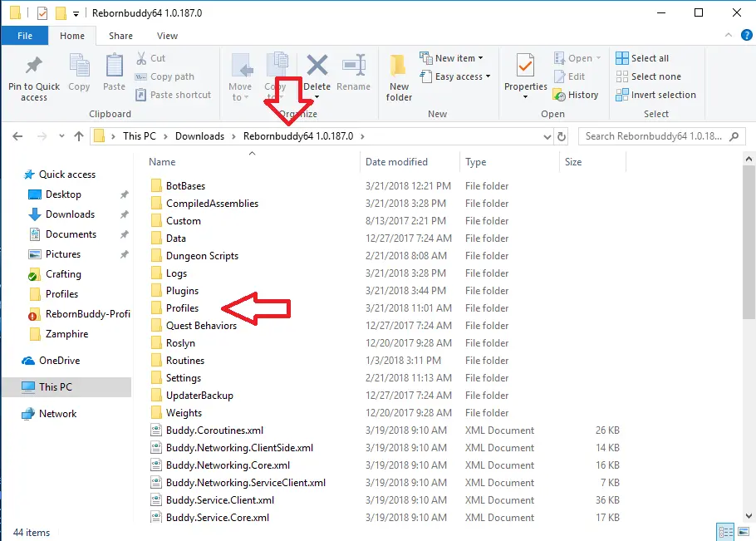Click Select none in ribbon
Viewport: 756px width, 541px height.
pyautogui.click(x=649, y=76)
